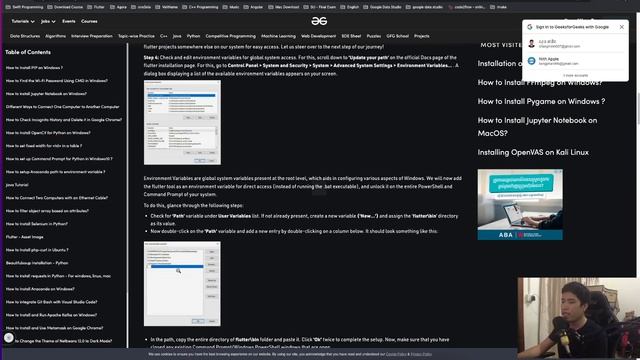The height and width of the screenshot is (360, 640).
Task: Click the Google logo in sign-in popup
Action: tap(530, 27)
